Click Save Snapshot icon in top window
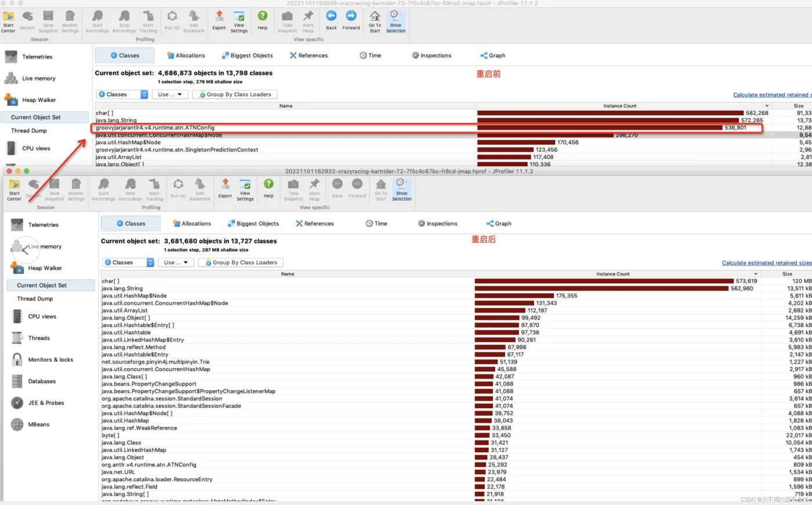Viewport: 812px width, 505px height. (x=48, y=22)
